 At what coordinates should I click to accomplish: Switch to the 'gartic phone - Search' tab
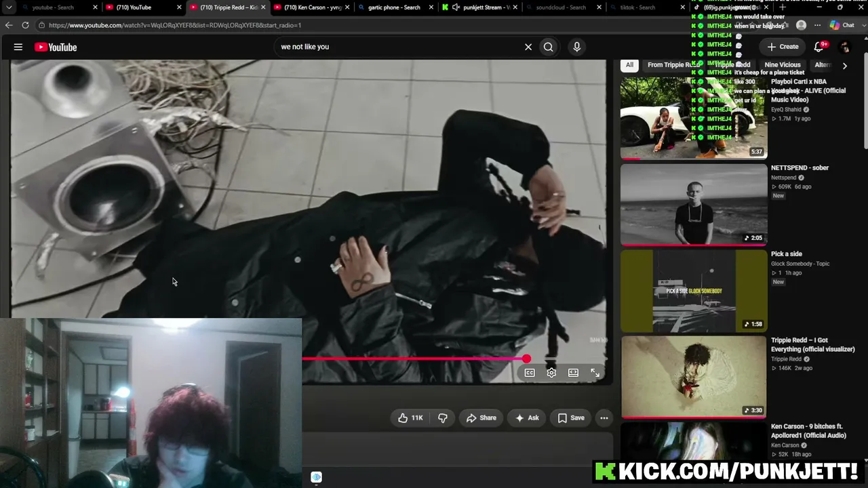click(396, 7)
